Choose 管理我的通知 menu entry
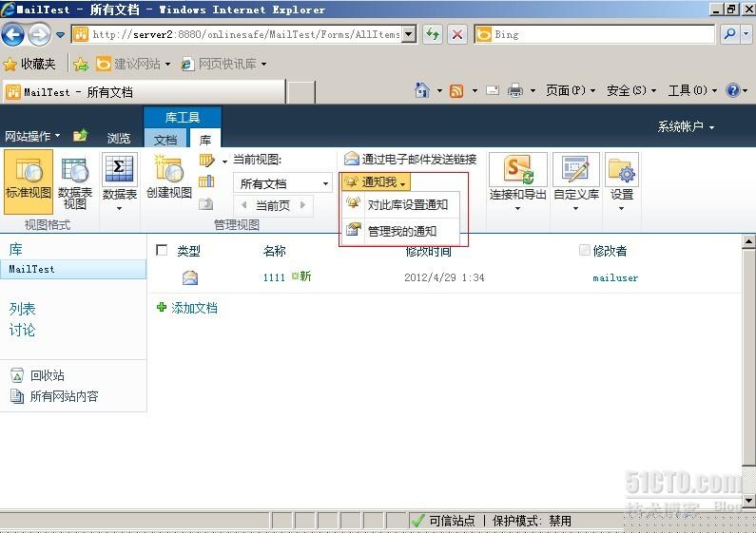Screen dimensions: 756x533 pyautogui.click(x=401, y=231)
